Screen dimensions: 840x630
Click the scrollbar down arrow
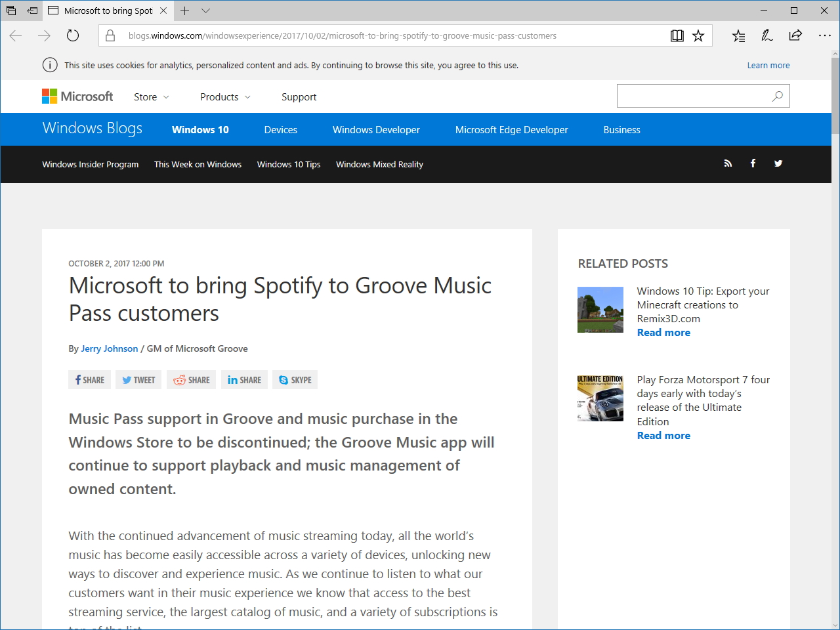click(x=835, y=625)
